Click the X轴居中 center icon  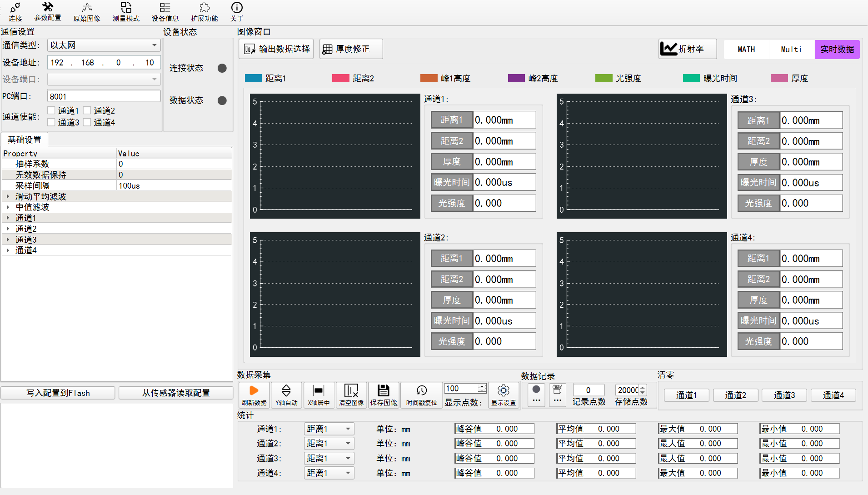pyautogui.click(x=319, y=395)
